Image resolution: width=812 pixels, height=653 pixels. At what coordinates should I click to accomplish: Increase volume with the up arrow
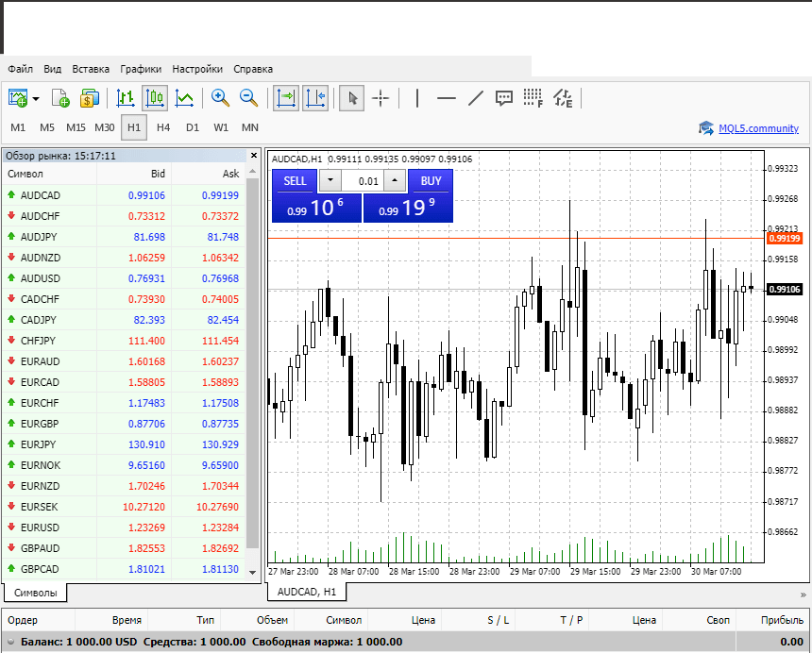click(394, 181)
